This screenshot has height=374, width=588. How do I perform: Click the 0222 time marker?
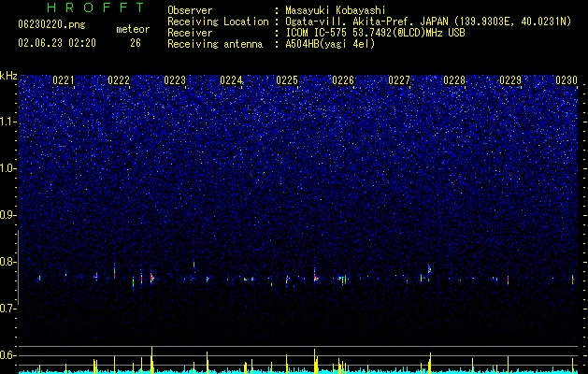(x=119, y=80)
